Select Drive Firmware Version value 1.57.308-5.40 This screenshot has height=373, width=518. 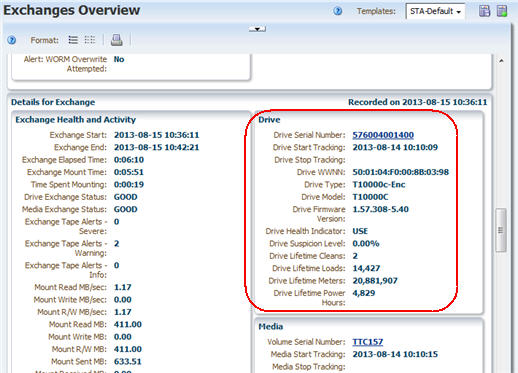coord(381,209)
